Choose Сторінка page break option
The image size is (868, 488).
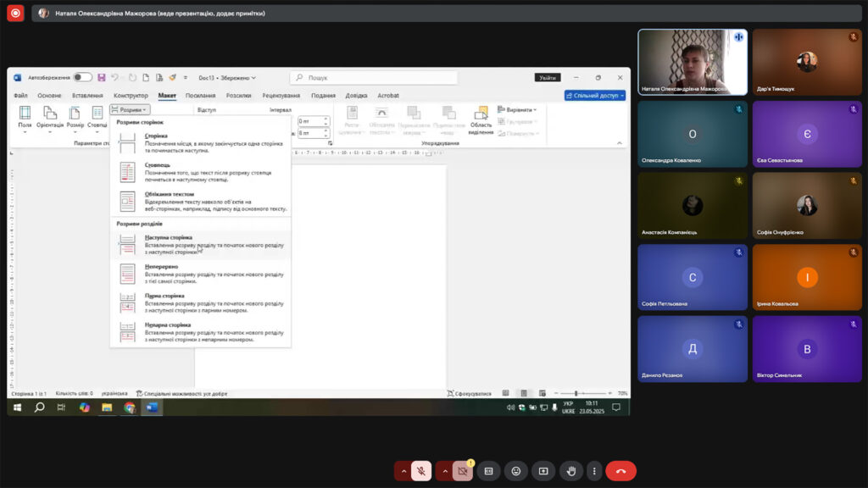[200, 142]
